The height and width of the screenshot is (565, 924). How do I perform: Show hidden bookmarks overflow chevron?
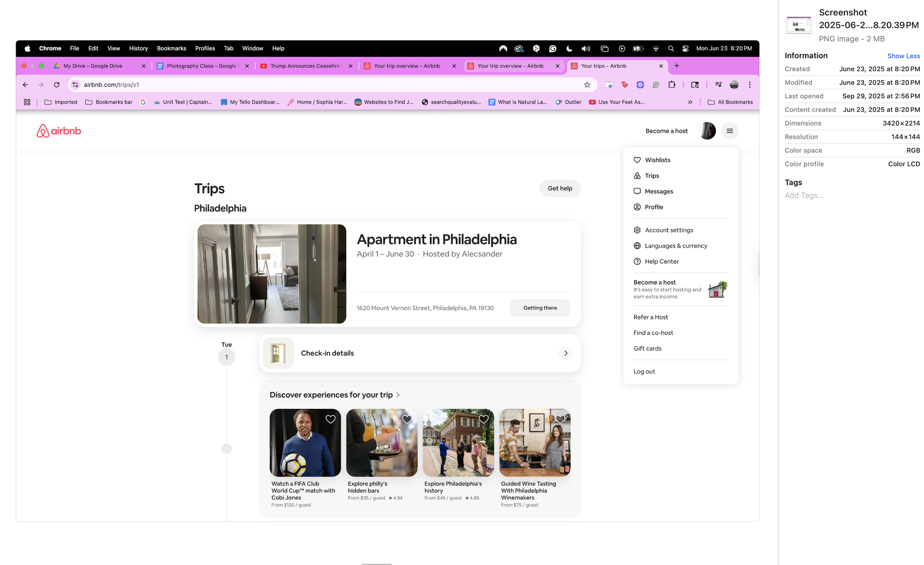coord(690,102)
